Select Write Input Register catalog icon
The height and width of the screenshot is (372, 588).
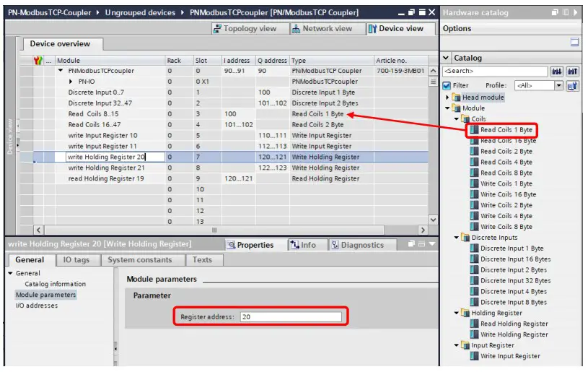(x=474, y=356)
